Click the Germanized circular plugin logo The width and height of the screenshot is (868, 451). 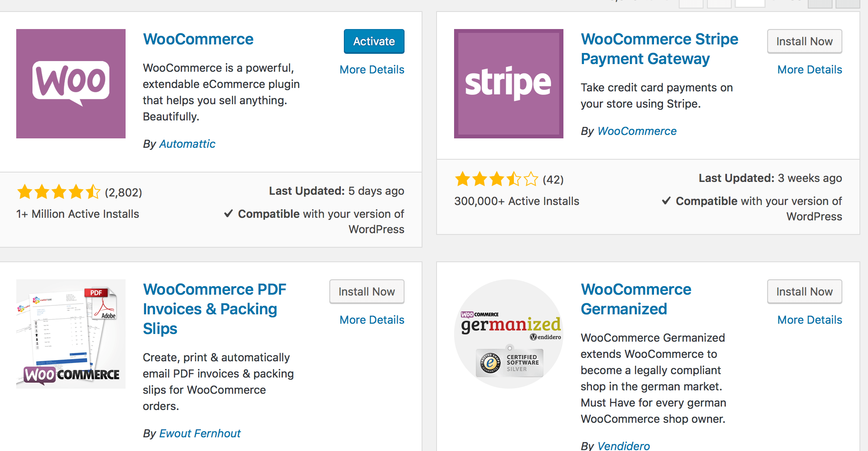tap(508, 334)
